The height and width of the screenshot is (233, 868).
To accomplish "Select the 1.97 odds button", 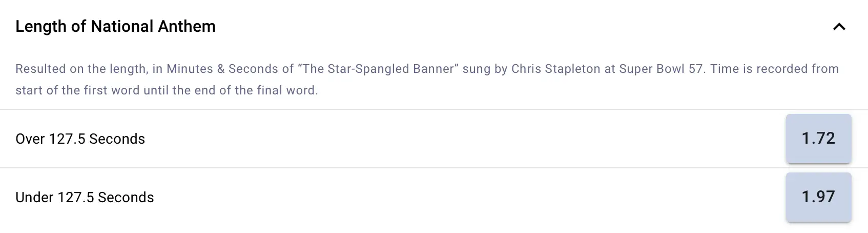I will click(818, 197).
